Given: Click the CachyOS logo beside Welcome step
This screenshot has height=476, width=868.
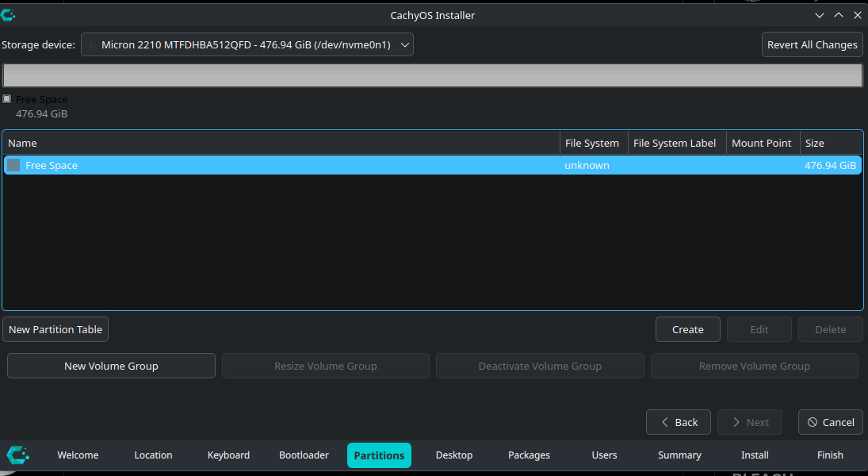Looking at the screenshot, I should click(x=17, y=455).
